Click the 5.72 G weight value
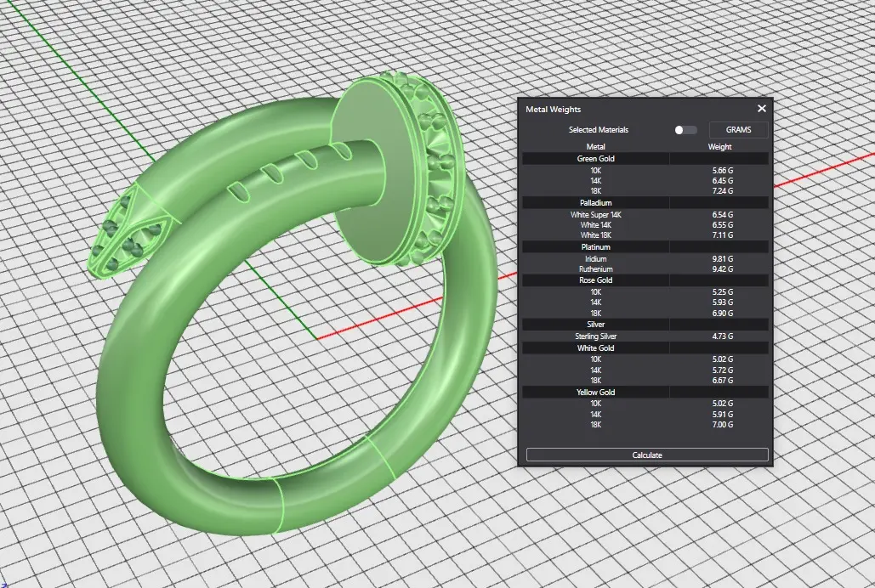This screenshot has height=588, width=875. click(723, 370)
